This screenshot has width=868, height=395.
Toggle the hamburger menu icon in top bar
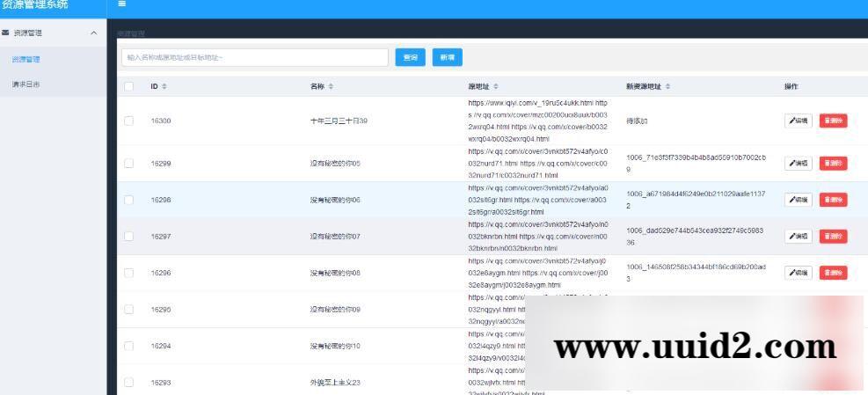tap(121, 4)
